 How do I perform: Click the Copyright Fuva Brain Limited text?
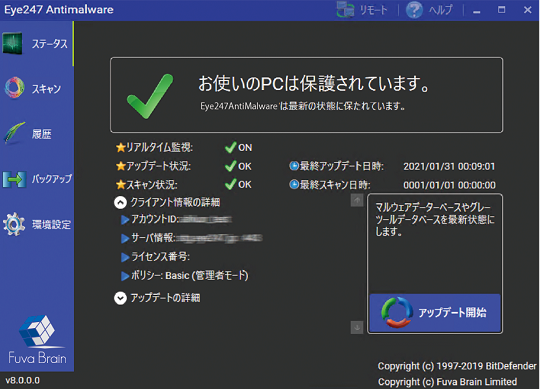(x=447, y=382)
